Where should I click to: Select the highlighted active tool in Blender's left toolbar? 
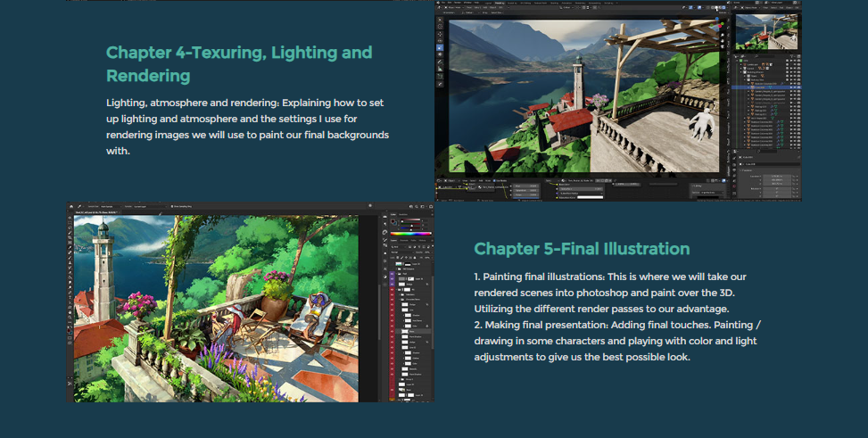(441, 47)
